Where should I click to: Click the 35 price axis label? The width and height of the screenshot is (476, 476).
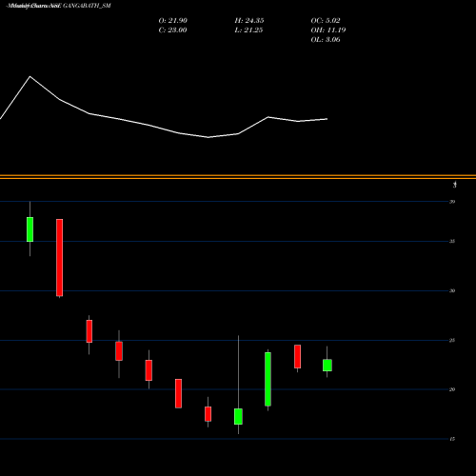tap(452, 241)
